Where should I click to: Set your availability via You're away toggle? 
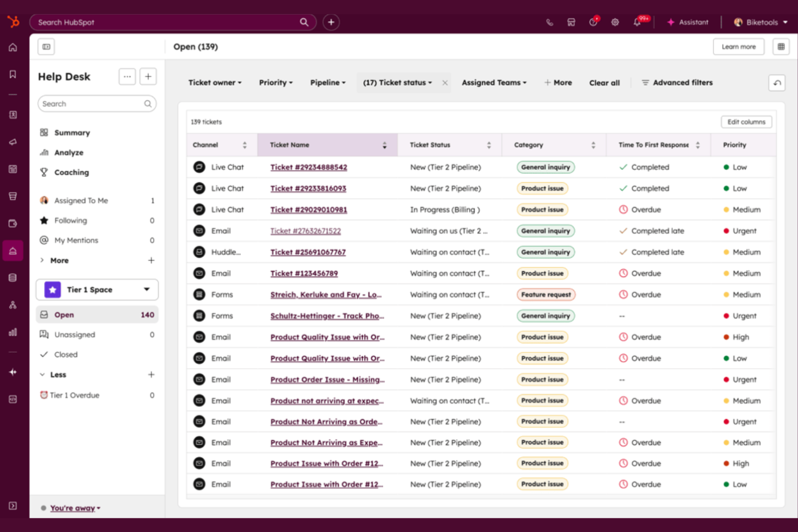tap(74, 508)
